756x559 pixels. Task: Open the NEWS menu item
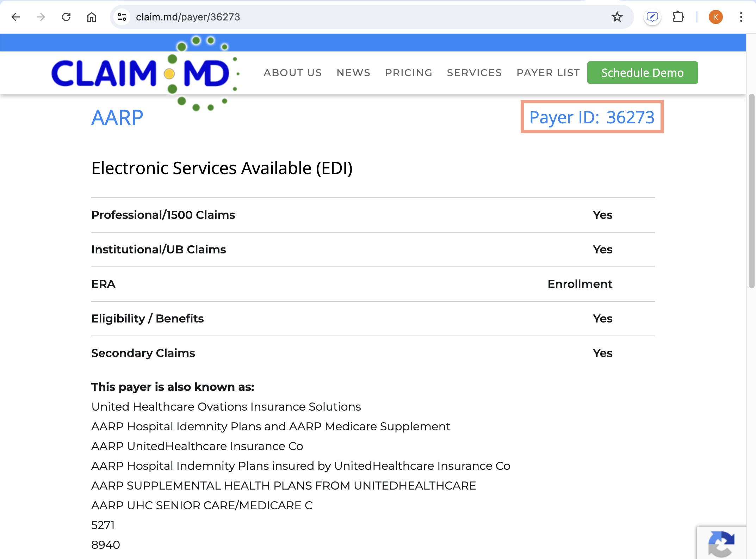pyautogui.click(x=353, y=73)
